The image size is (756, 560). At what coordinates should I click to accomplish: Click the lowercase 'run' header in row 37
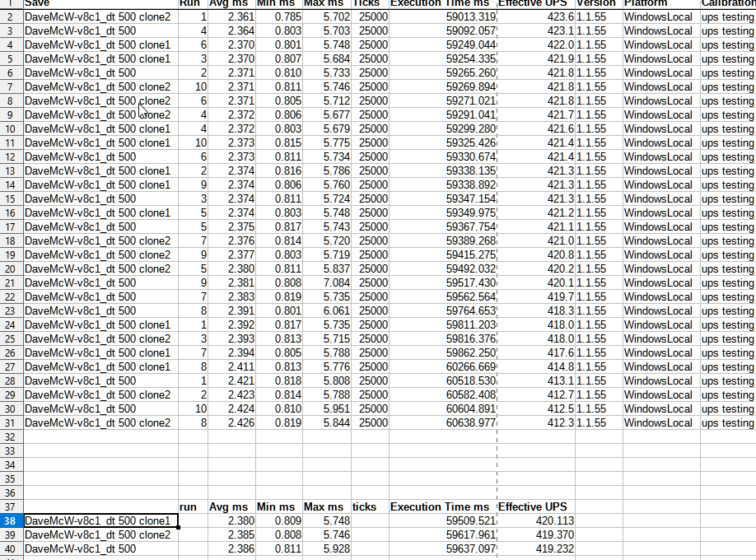pos(189,506)
